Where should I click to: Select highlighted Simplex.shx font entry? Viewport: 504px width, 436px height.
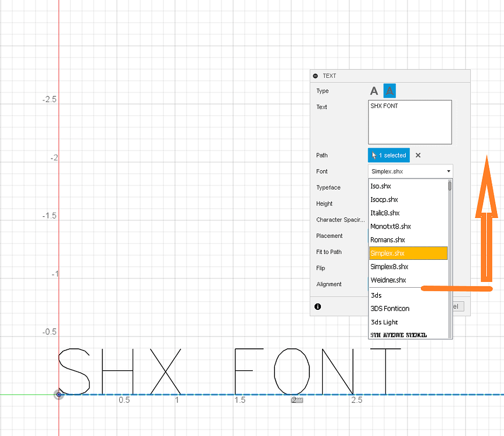pyautogui.click(x=388, y=253)
